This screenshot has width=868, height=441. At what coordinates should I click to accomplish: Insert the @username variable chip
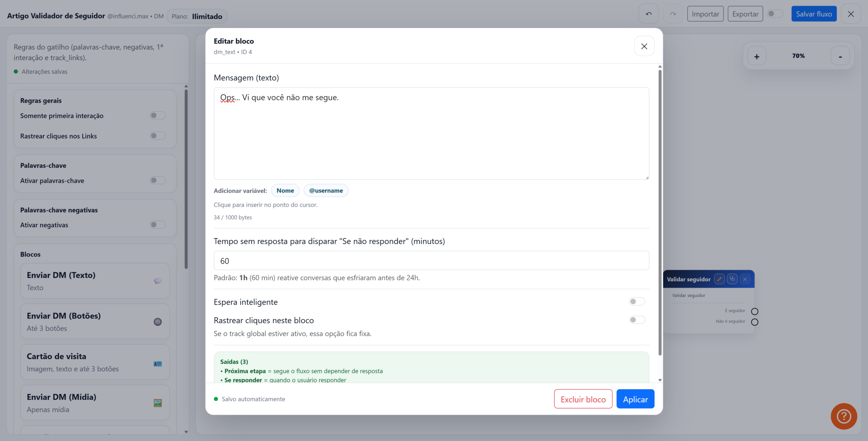[326, 190]
